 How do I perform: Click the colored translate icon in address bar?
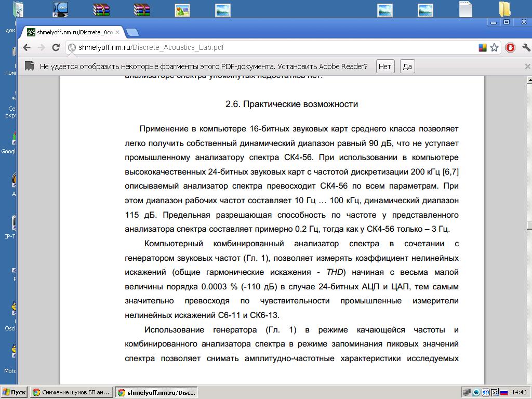click(x=483, y=47)
